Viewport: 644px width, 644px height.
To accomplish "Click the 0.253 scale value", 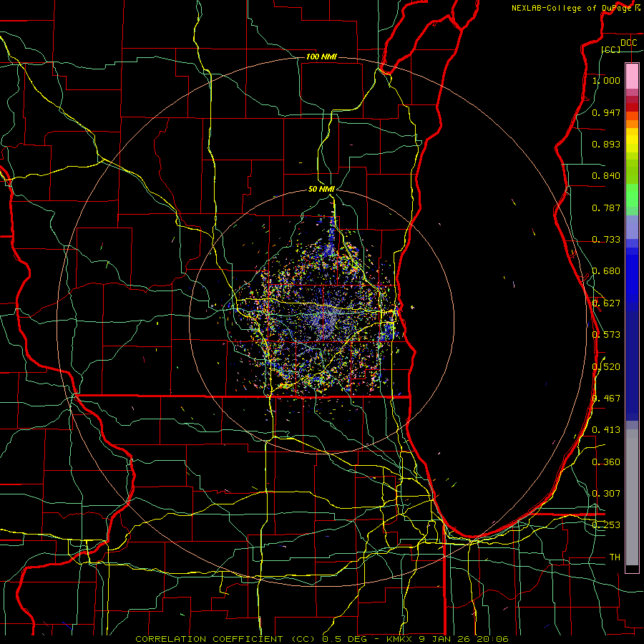I will click(606, 525).
